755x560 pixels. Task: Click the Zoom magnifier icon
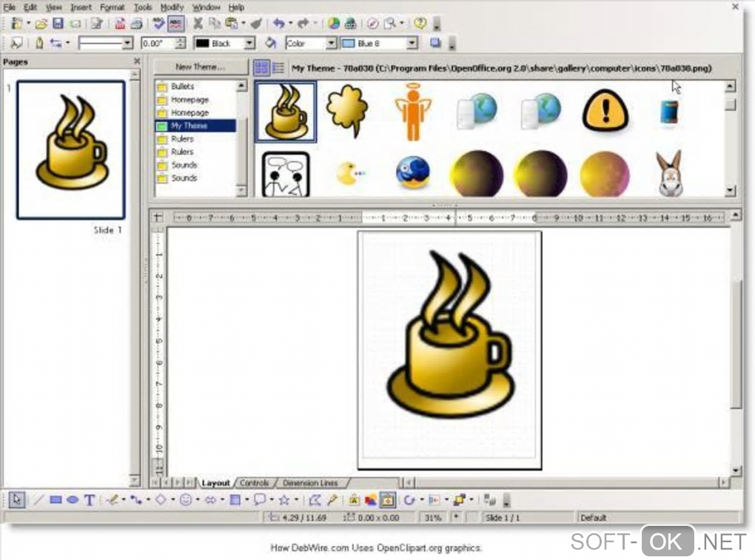point(390,23)
